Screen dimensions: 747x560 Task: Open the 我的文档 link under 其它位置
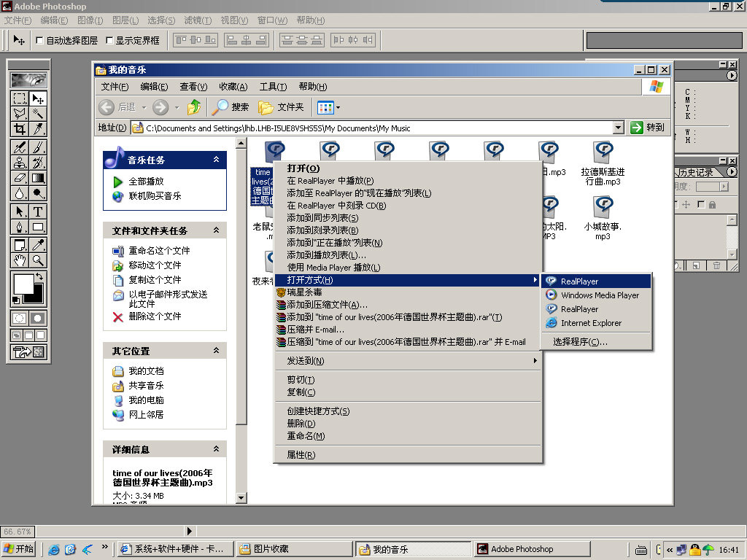coord(146,371)
